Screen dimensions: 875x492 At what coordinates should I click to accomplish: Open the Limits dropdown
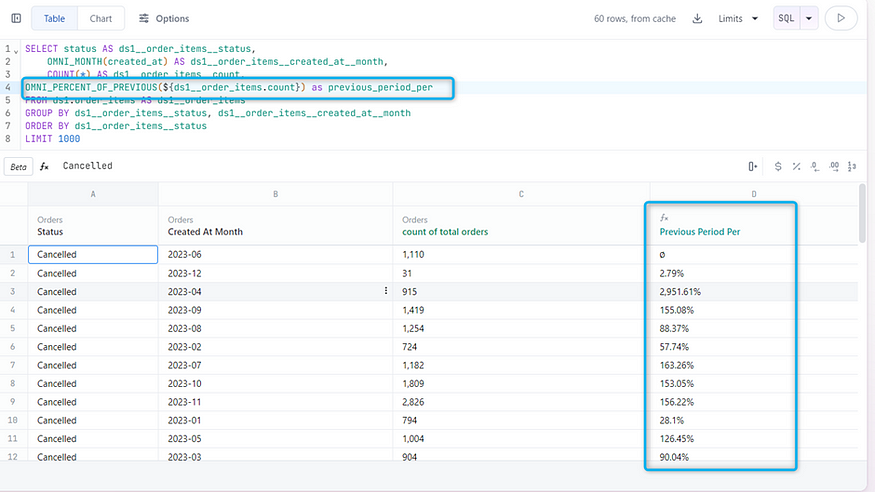point(738,18)
